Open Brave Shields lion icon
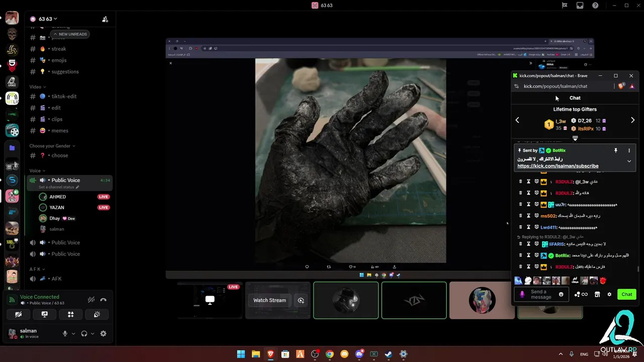644x362 pixels. pos(621,86)
